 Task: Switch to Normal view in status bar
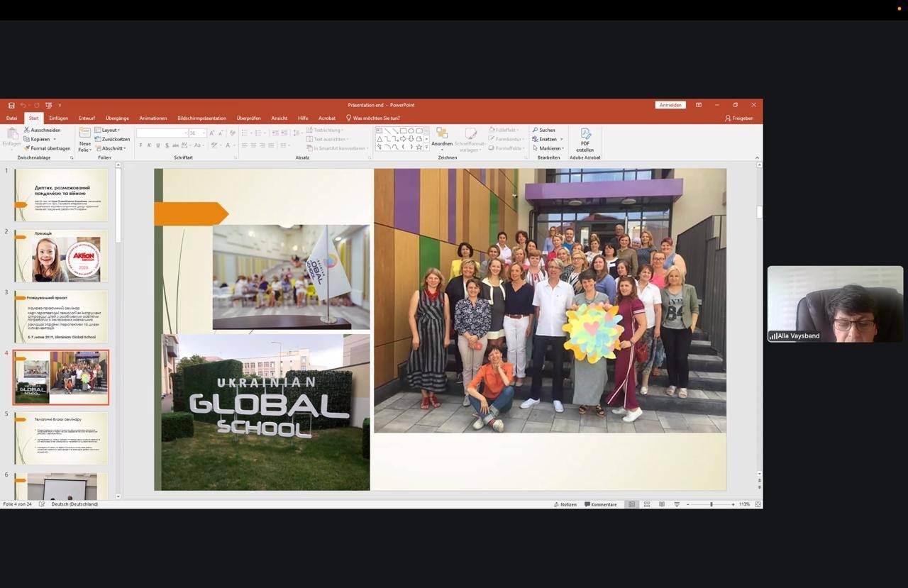[631, 504]
